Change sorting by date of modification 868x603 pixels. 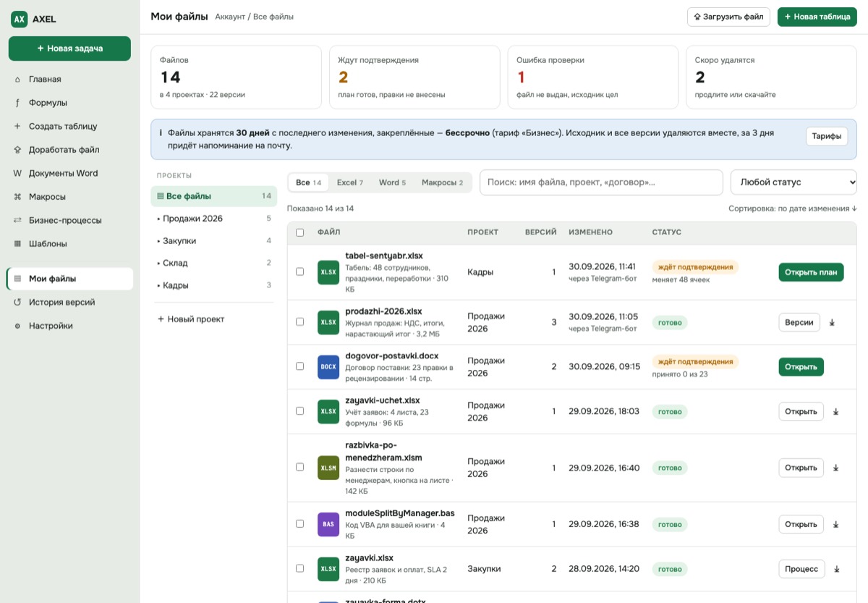point(793,208)
